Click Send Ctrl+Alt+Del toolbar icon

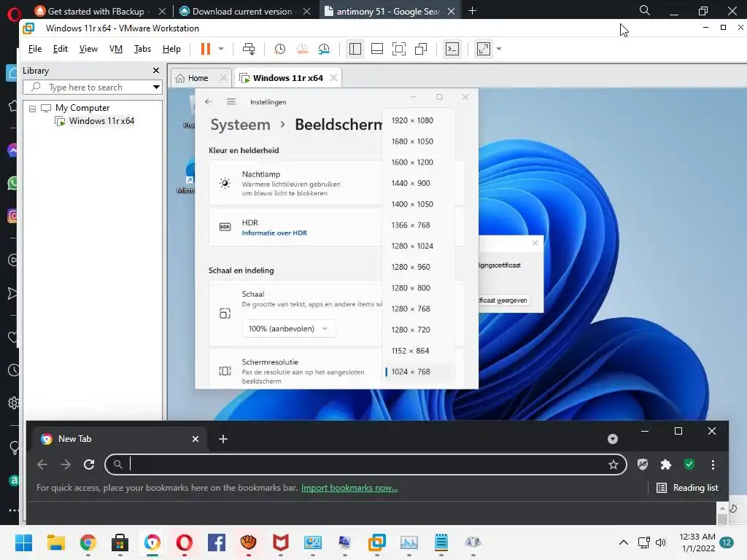pos(249,49)
